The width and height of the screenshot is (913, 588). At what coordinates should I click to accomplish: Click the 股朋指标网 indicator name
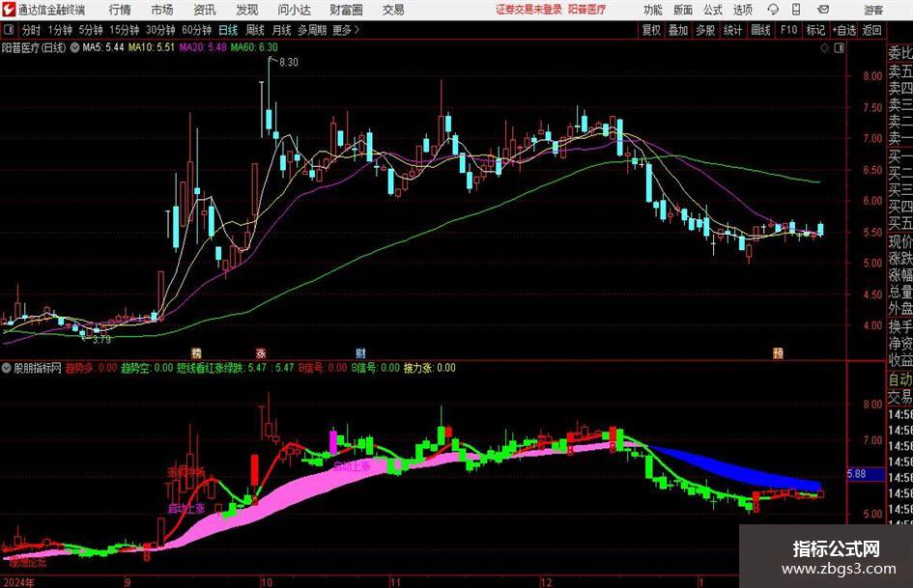[38, 368]
